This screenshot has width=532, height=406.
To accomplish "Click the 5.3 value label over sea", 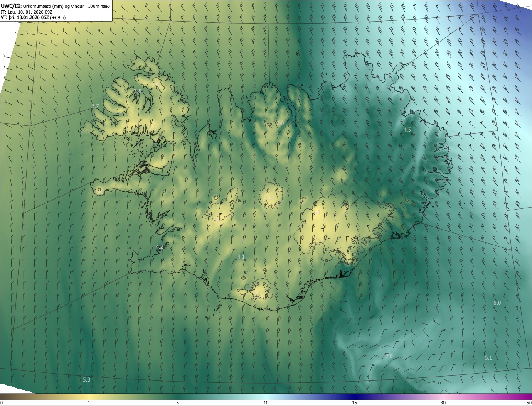I will (x=86, y=379).
